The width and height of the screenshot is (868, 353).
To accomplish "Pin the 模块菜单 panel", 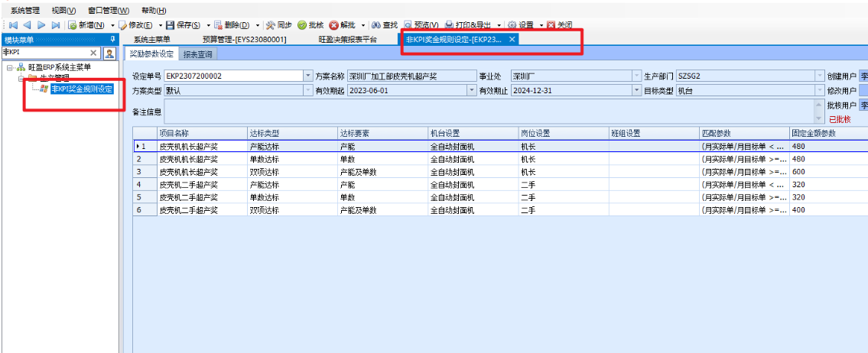I will coord(113,39).
